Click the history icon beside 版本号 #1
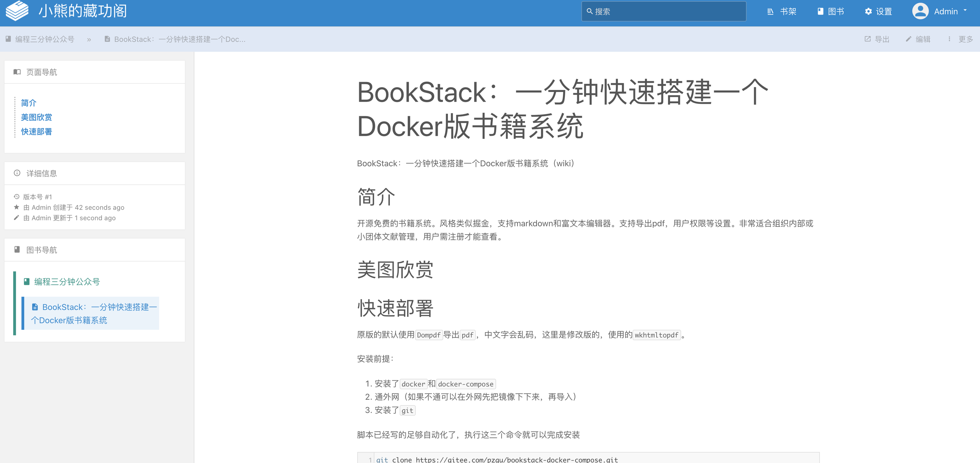Screen dimensions: 980x463 16,197
